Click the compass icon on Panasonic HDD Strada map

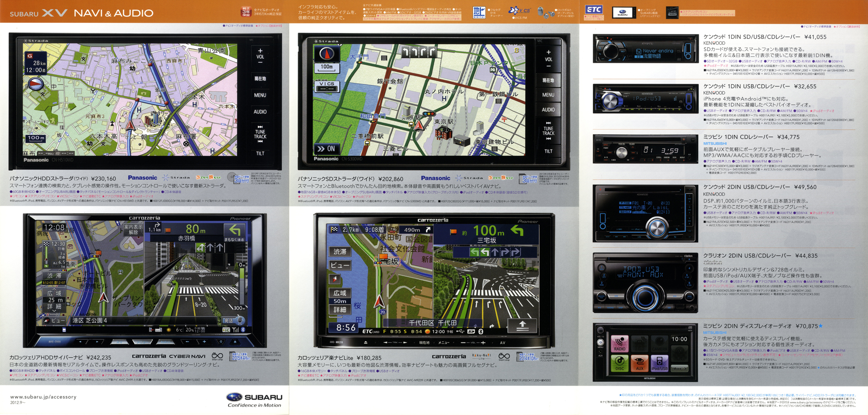[x=35, y=83]
